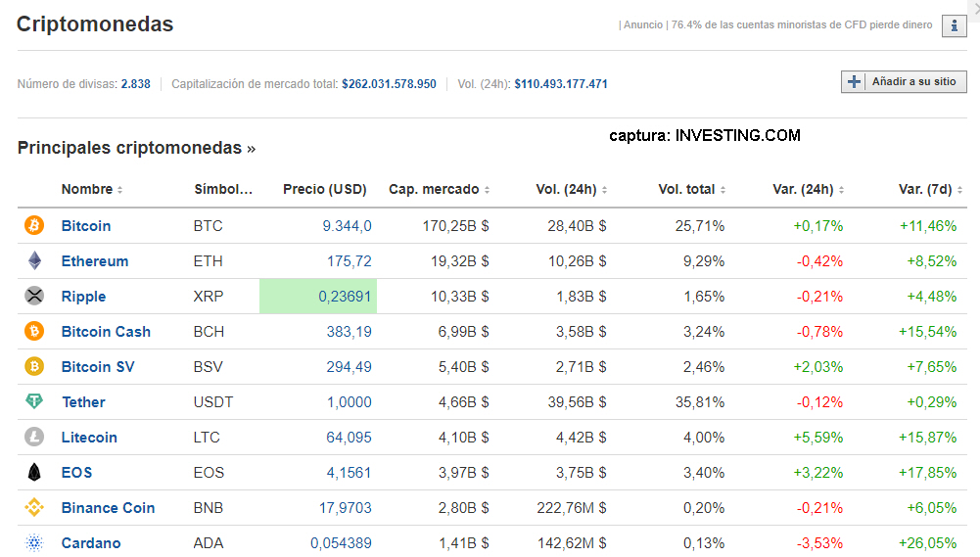Screen dimensions: 980x557
Task: Sort table by Nombre column
Action: pyautogui.click(x=92, y=190)
